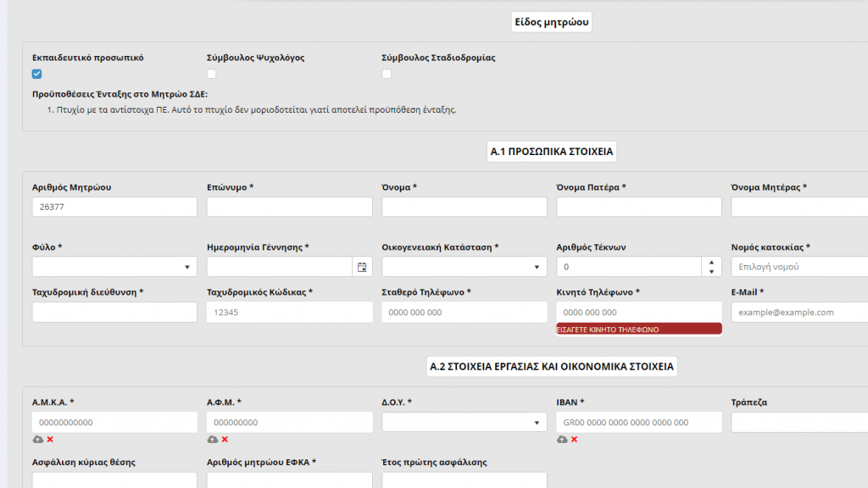The height and width of the screenshot is (488, 868).
Task: Remove the Α.Μ.Κ.Α. file with the red X
Action: 50,440
